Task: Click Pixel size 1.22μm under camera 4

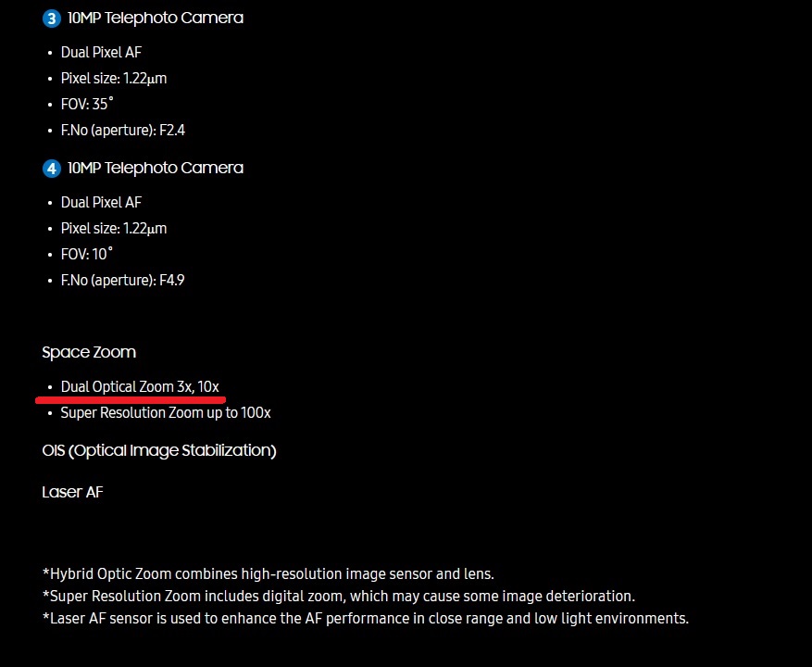Action: pyautogui.click(x=114, y=228)
